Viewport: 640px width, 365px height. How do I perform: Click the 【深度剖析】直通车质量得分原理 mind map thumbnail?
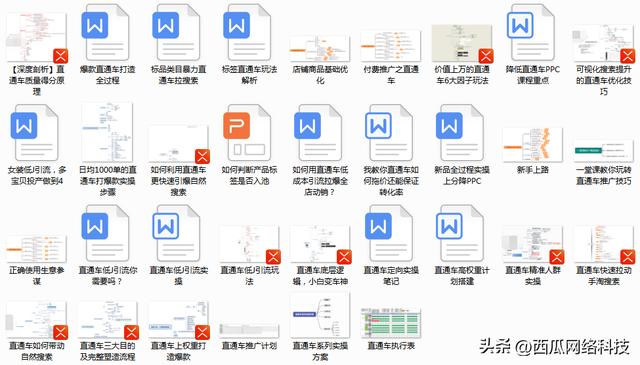(36, 37)
